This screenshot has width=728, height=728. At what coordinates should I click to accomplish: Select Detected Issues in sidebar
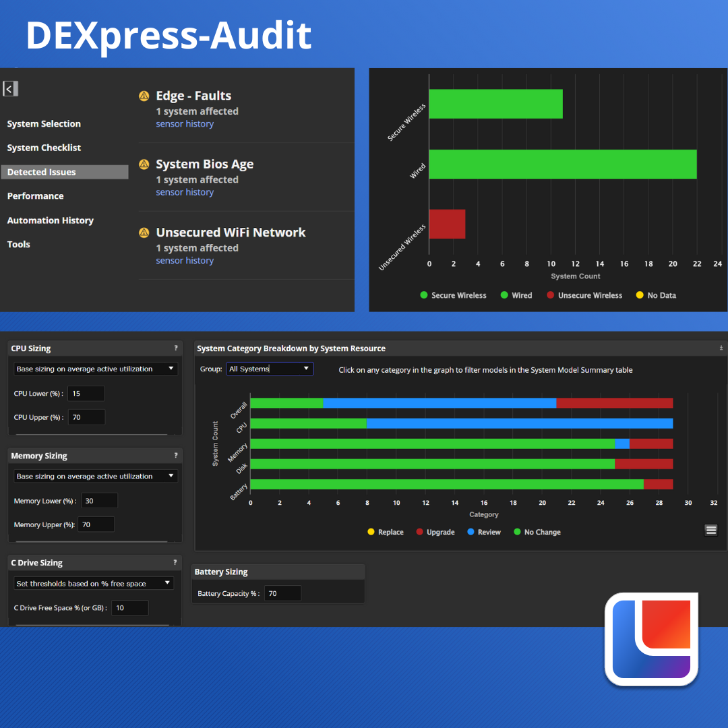[65, 172]
